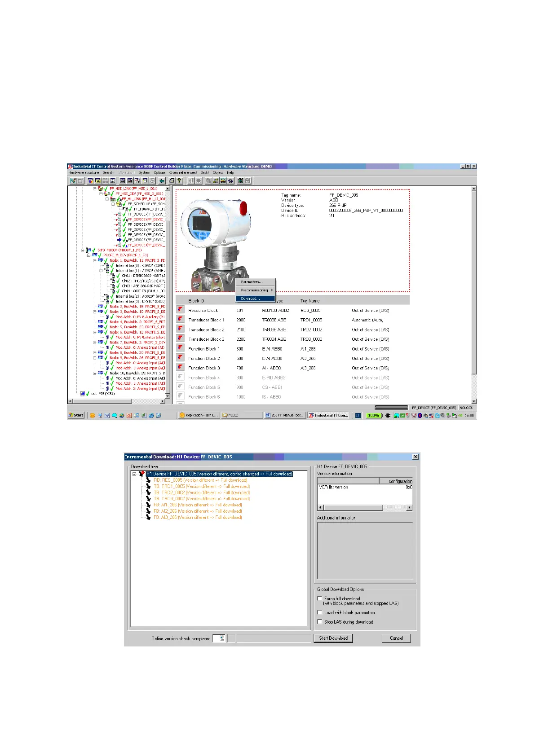The height and width of the screenshot is (756, 535).
Task: Click the Transducer Block 1 F icon
Action: coord(181,319)
